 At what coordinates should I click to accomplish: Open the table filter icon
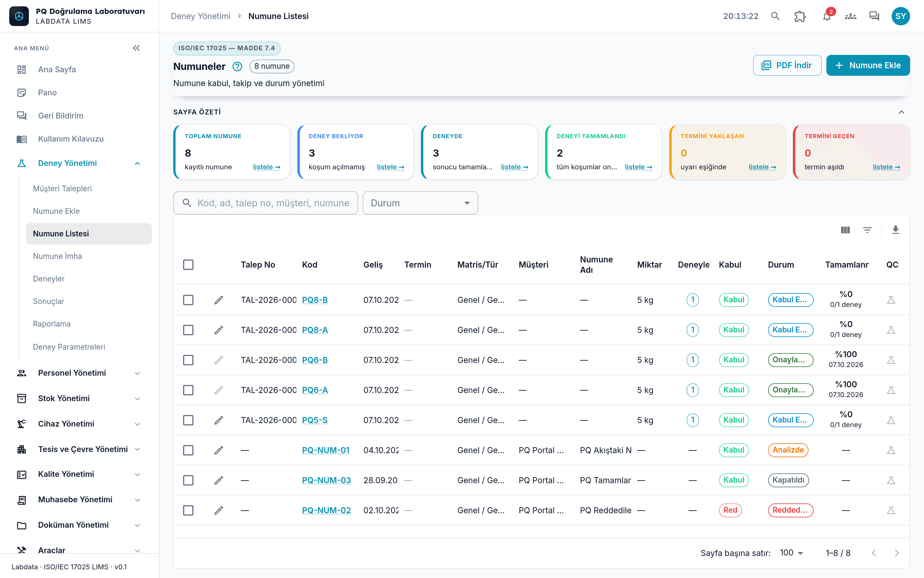coord(867,230)
